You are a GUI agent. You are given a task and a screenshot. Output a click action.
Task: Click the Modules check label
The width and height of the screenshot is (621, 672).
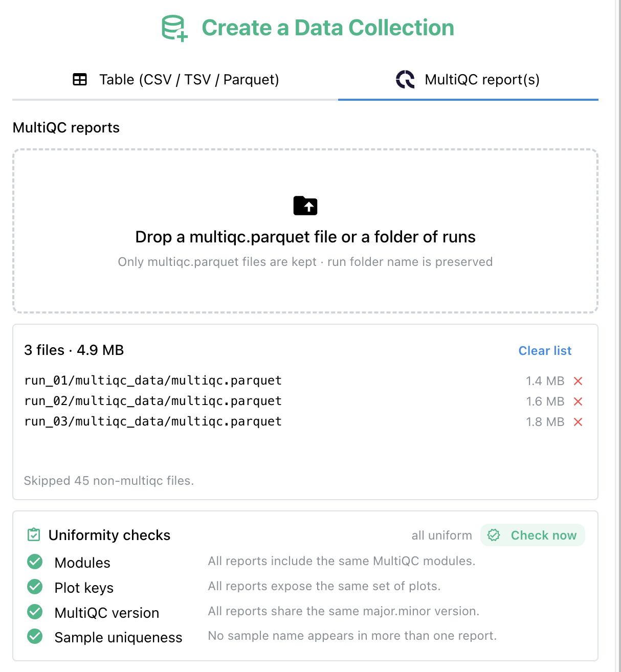click(x=82, y=563)
